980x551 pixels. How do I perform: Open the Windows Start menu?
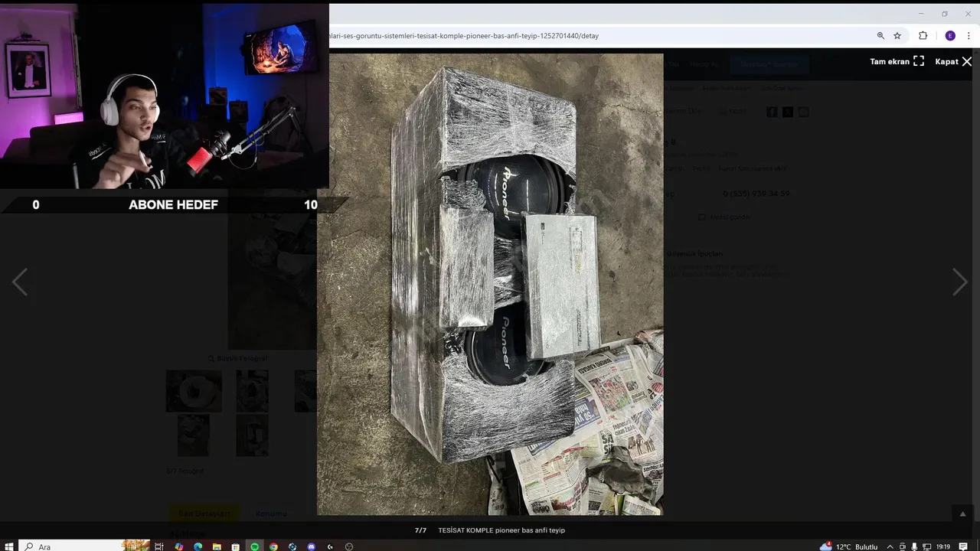(8, 546)
